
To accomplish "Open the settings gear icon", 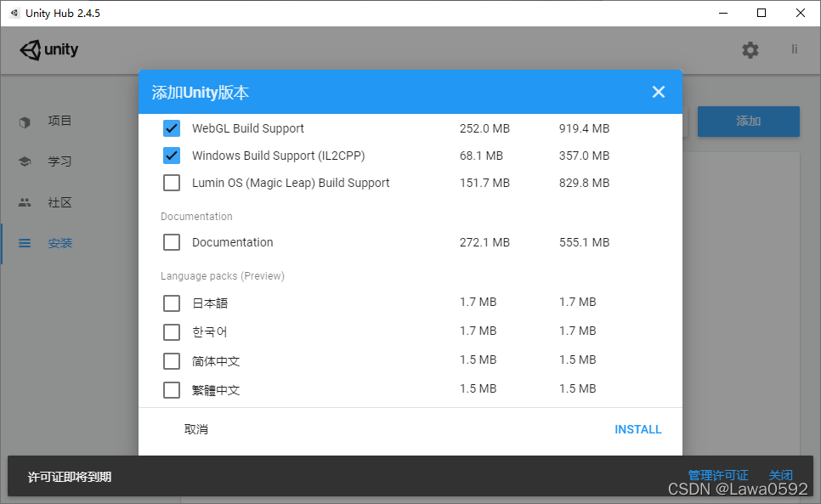I will [750, 50].
